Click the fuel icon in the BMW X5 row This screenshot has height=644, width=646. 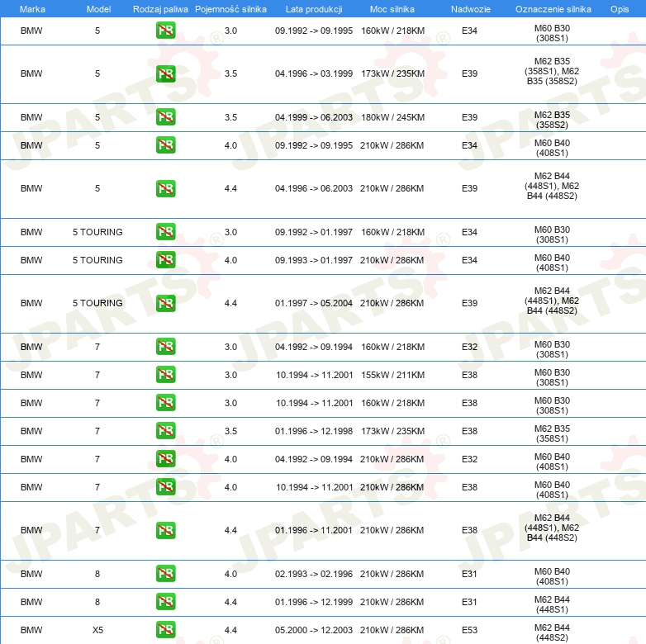coord(165,630)
